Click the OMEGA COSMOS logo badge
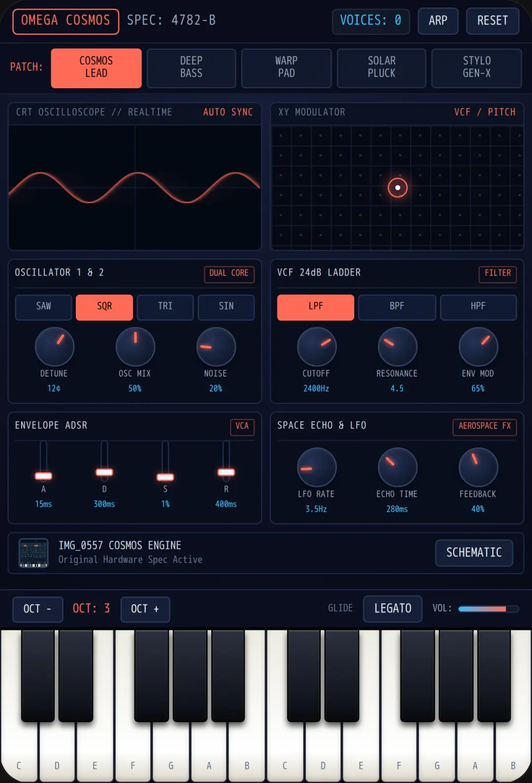Screen dimensions: 532x783 66,21
